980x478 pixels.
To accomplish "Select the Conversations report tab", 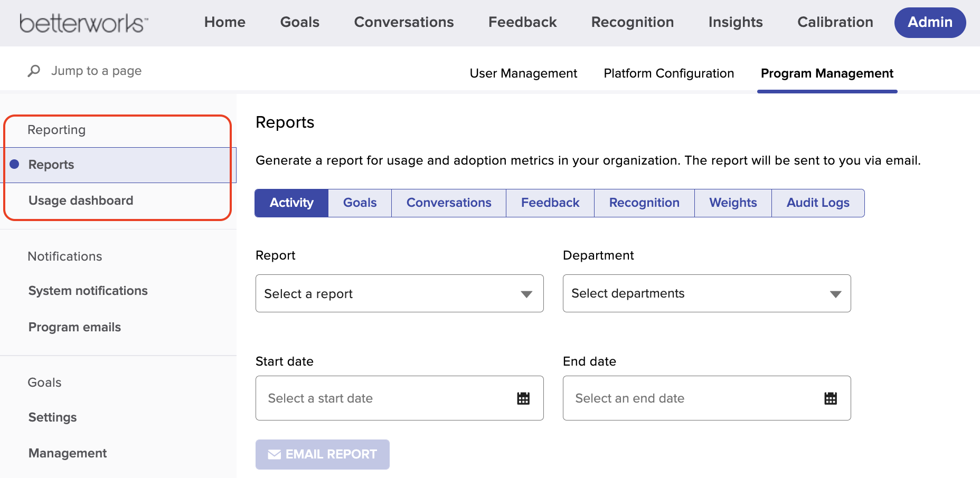I will [x=449, y=203].
